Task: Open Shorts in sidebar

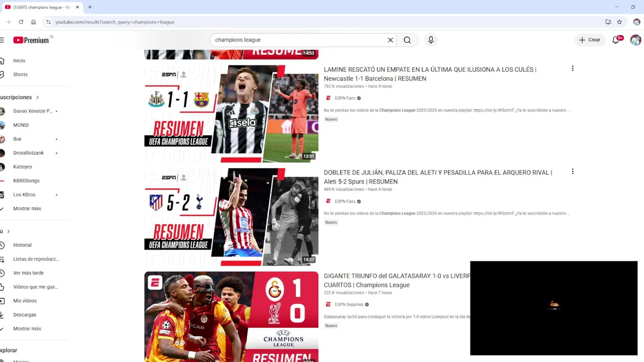Action: pos(20,74)
